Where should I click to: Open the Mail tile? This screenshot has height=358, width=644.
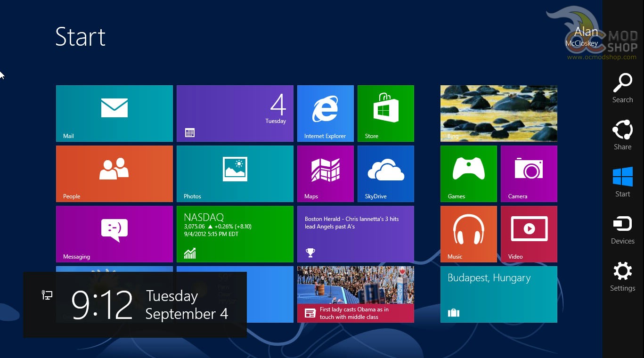pyautogui.click(x=114, y=114)
